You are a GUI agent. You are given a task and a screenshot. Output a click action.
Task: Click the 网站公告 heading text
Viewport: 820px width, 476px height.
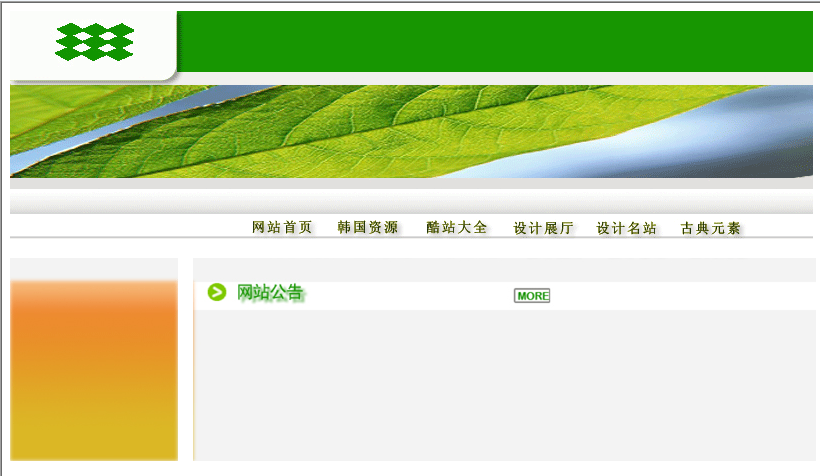[x=270, y=293]
